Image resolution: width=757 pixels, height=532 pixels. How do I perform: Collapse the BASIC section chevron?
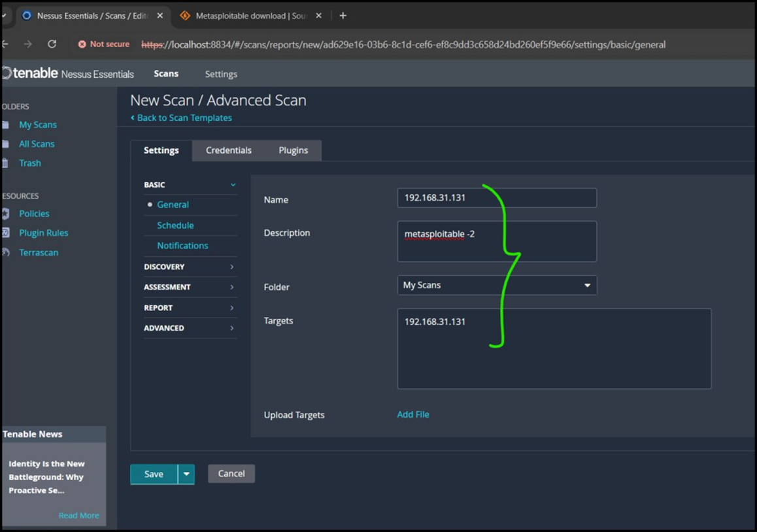coord(233,184)
